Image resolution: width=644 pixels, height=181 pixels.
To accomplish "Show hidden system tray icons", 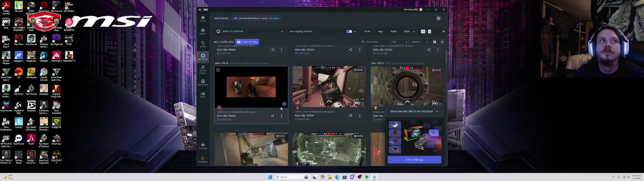I will pos(613,177).
